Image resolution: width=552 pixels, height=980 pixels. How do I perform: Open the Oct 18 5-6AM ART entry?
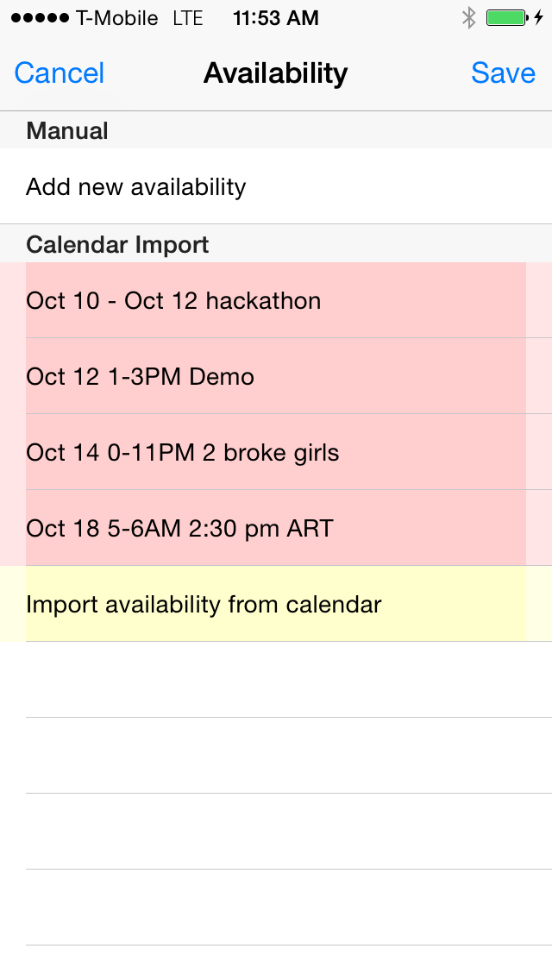point(179,529)
